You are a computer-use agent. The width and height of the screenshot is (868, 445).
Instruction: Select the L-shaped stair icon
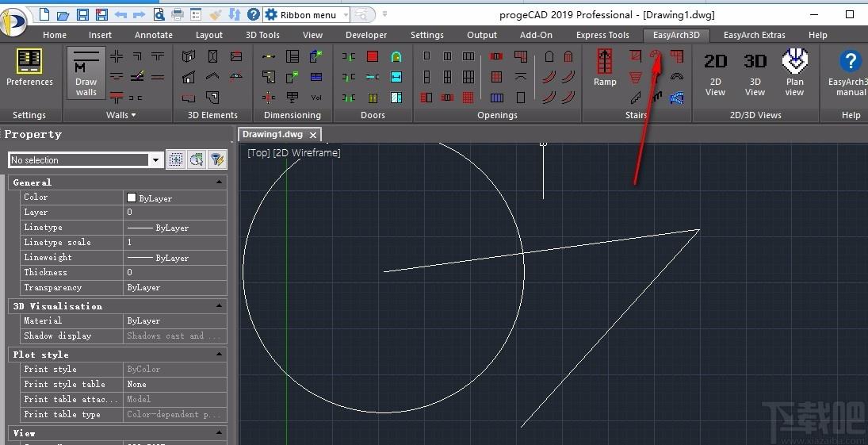click(x=676, y=56)
